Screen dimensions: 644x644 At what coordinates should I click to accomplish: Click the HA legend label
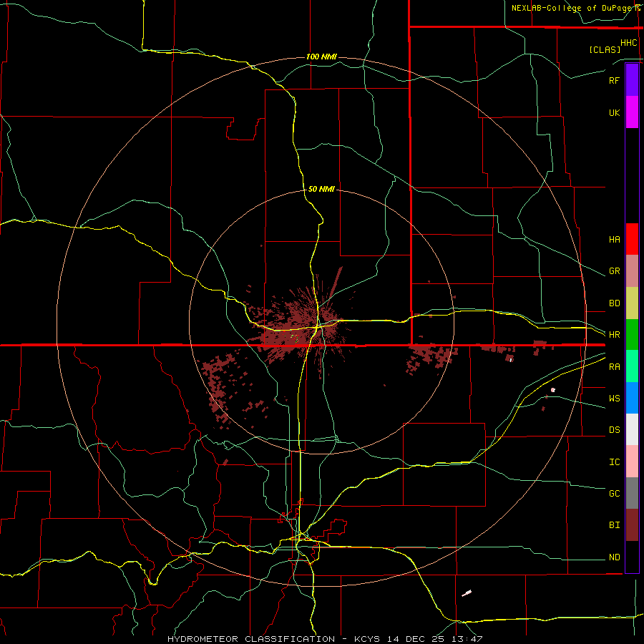tap(614, 239)
